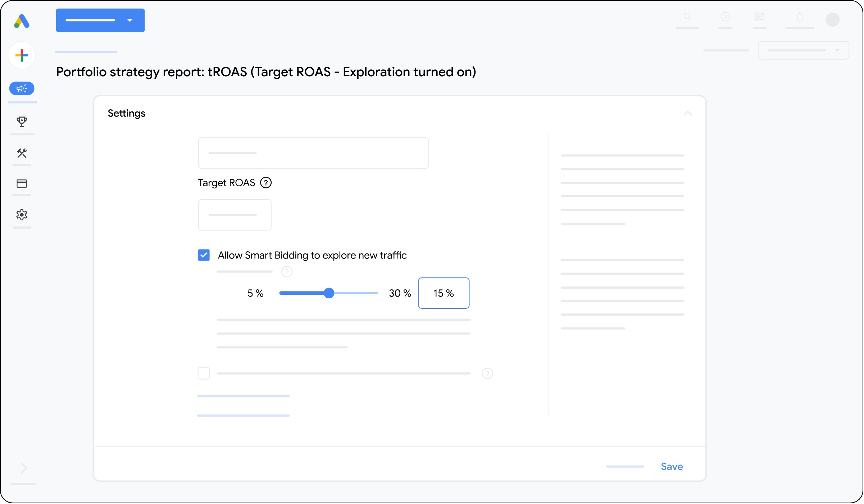This screenshot has width=864, height=504.
Task: Open the date range dropdown at top right
Action: click(x=804, y=50)
